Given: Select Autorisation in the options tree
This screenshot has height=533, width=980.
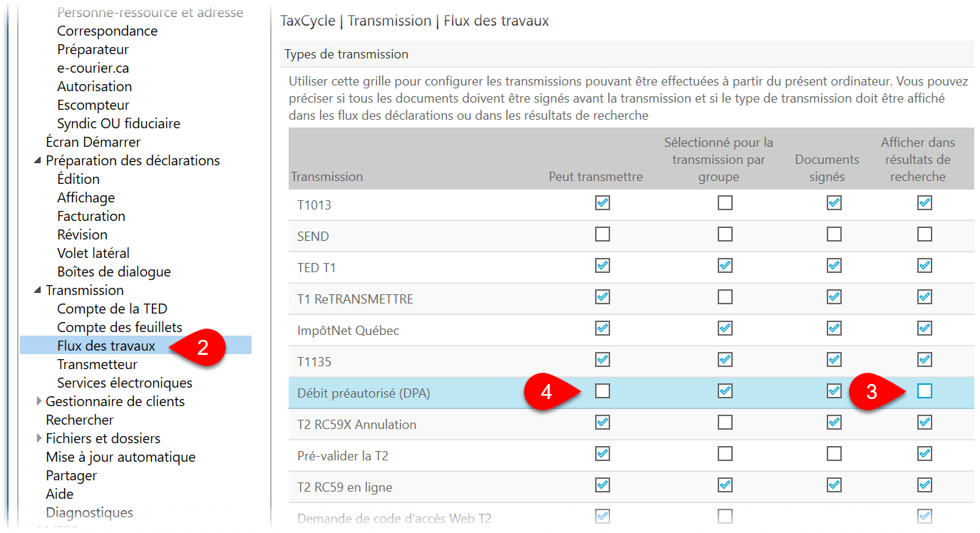Looking at the screenshot, I should click(95, 87).
